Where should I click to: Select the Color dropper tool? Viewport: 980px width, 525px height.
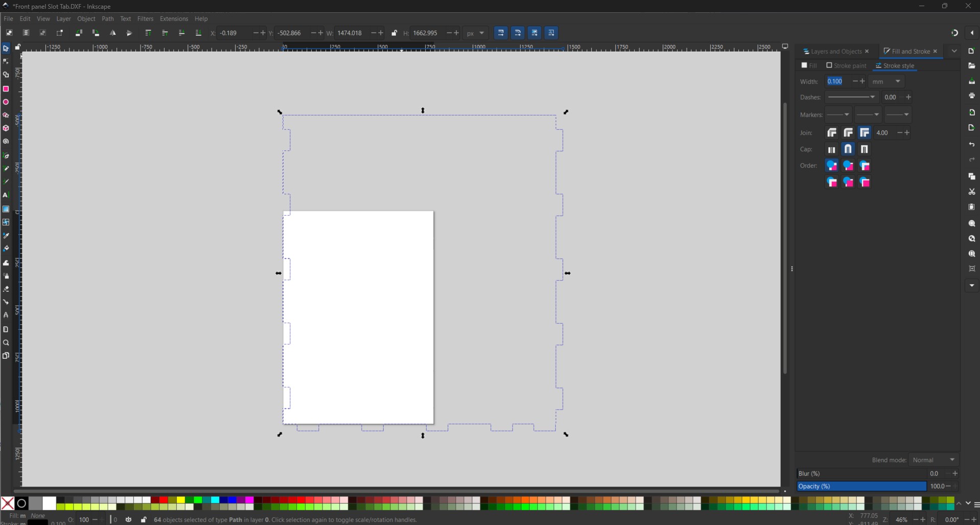click(6, 236)
